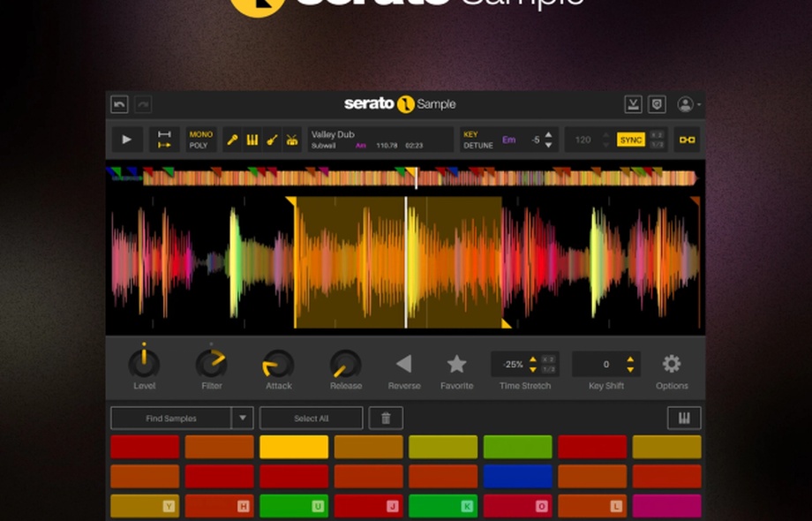This screenshot has height=521, width=812.
Task: Turn the Filter knob
Action: click(212, 360)
